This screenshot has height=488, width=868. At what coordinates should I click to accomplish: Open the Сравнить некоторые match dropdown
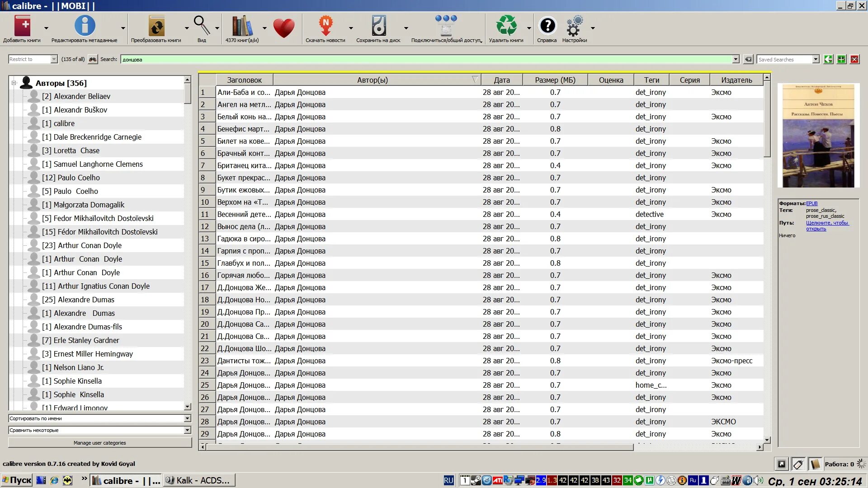(99, 430)
